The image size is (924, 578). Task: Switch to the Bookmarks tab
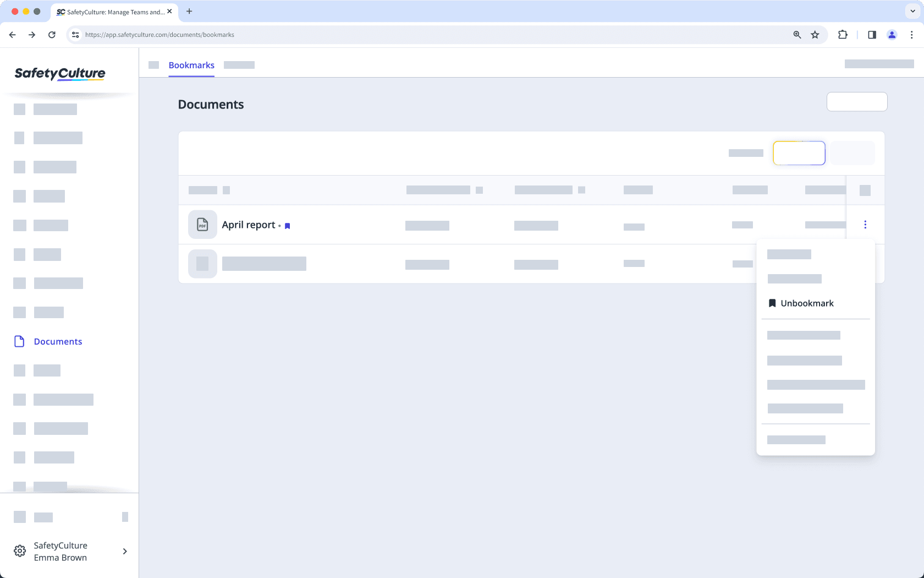(x=191, y=65)
